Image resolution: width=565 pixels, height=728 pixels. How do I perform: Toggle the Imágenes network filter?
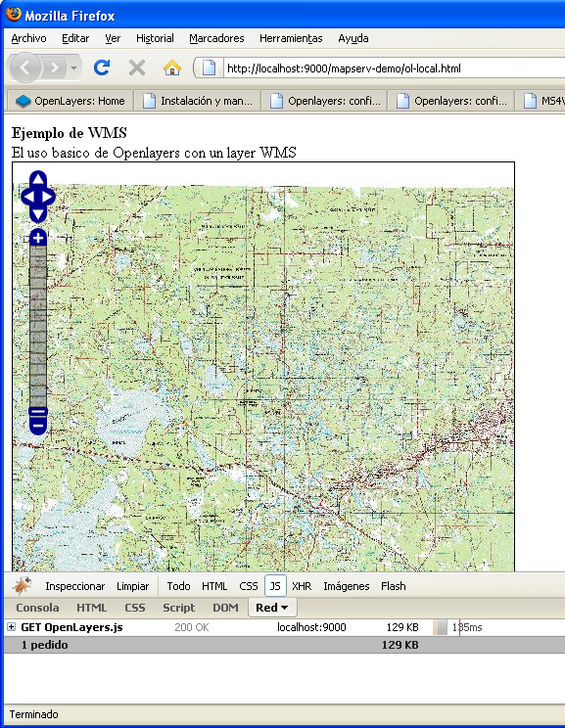(347, 586)
